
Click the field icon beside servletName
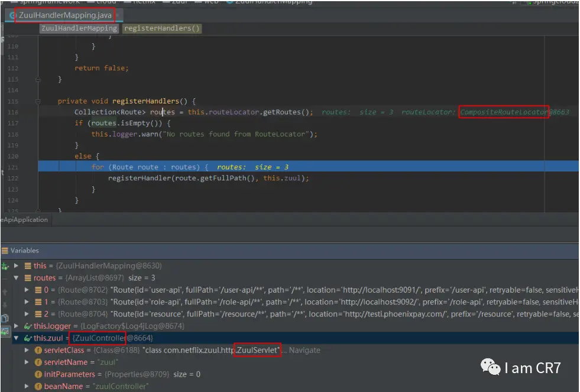click(38, 362)
